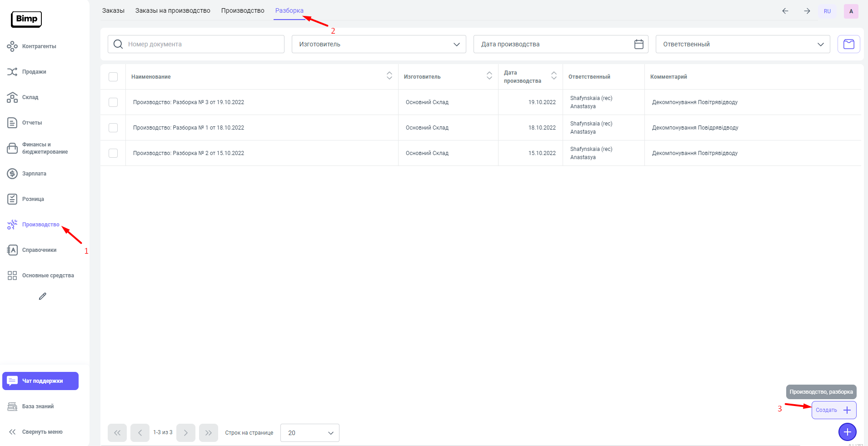Open the Контрагенты sidebar icon
Screen dimensions: 868x446
click(x=12, y=46)
